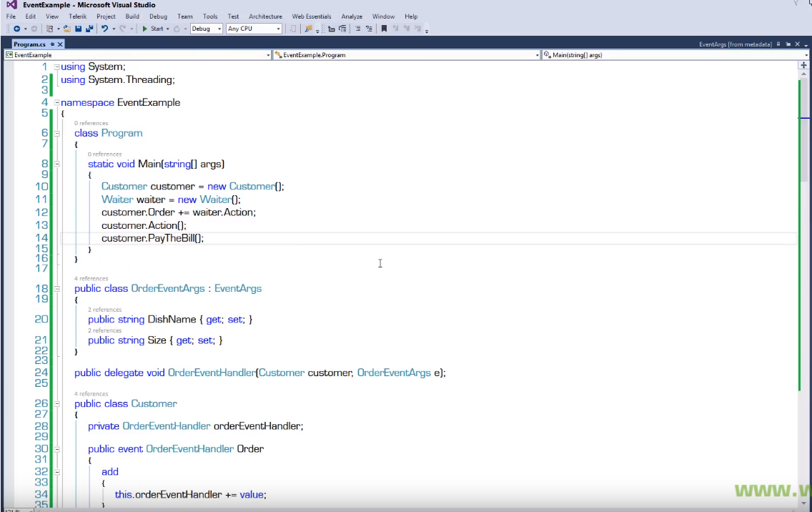The height and width of the screenshot is (512, 812).
Task: Click "4 references" above class OrderEventArgs
Action: tap(91, 279)
